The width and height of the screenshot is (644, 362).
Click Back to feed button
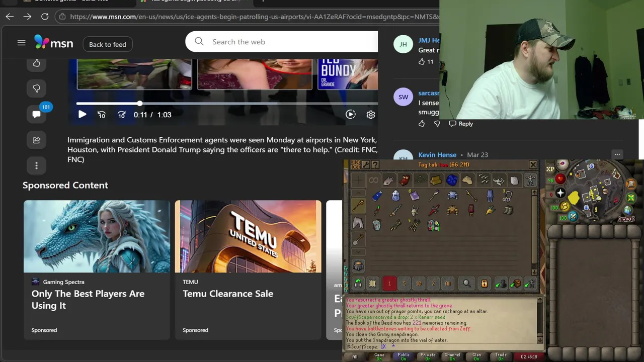pos(108,44)
